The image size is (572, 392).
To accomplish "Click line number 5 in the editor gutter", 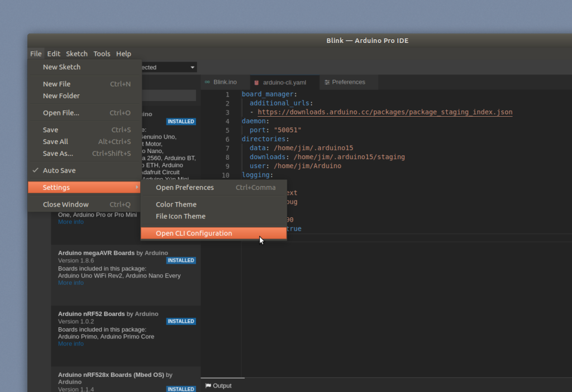I will pos(227,130).
